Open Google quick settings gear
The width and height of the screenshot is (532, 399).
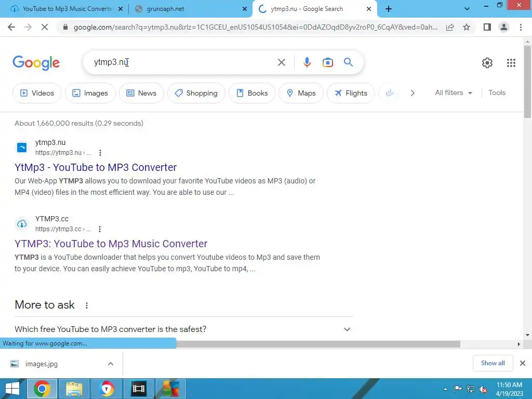tap(487, 63)
